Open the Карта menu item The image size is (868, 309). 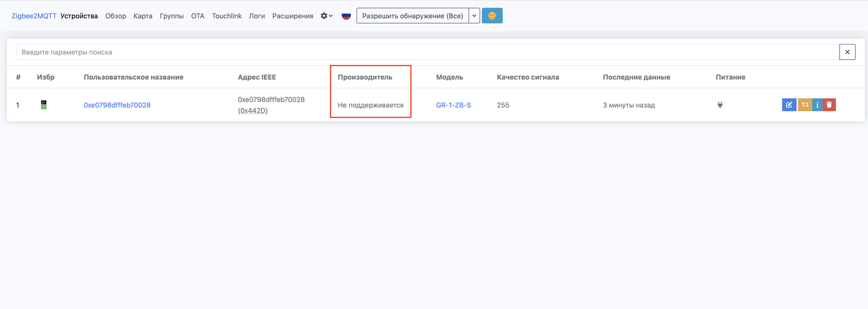click(143, 16)
